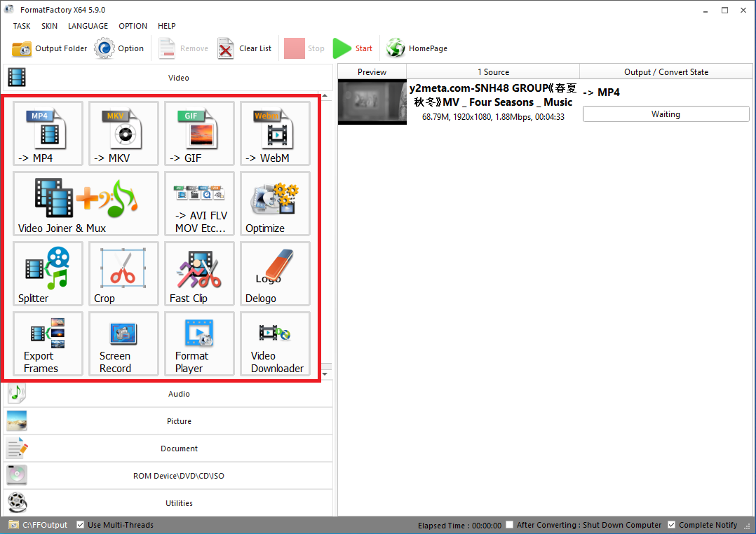Image resolution: width=756 pixels, height=534 pixels.
Task: Select the -> MP4 conversion icon
Action: pyautogui.click(x=48, y=133)
